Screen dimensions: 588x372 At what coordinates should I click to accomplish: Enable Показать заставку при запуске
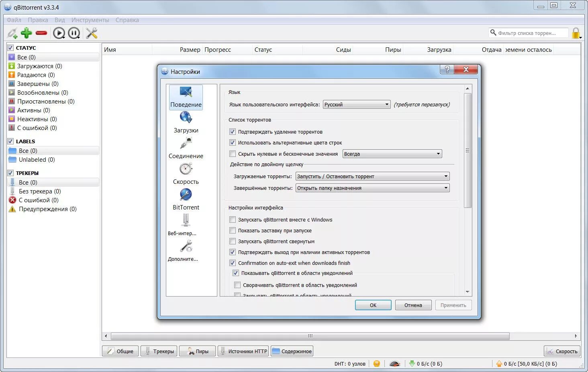(x=232, y=230)
